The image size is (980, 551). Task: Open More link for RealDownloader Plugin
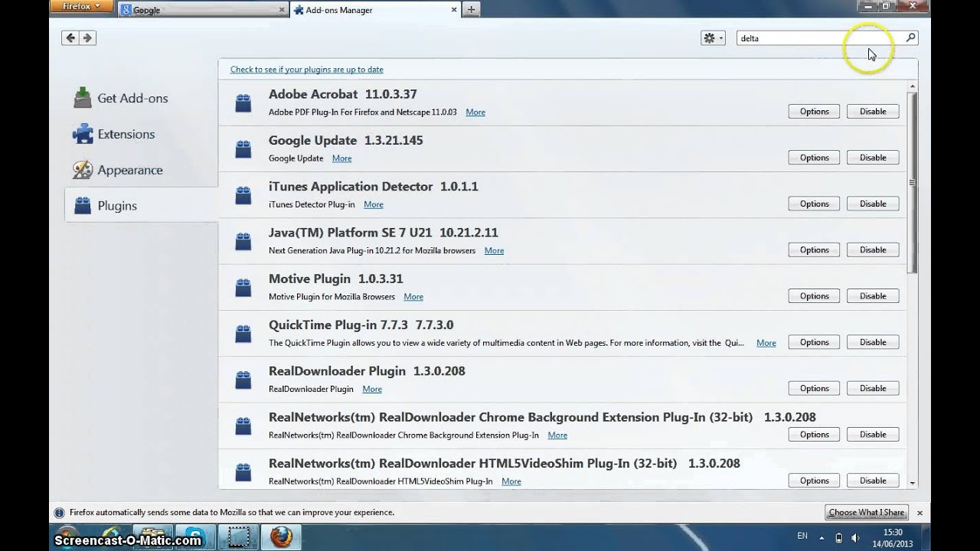click(372, 389)
